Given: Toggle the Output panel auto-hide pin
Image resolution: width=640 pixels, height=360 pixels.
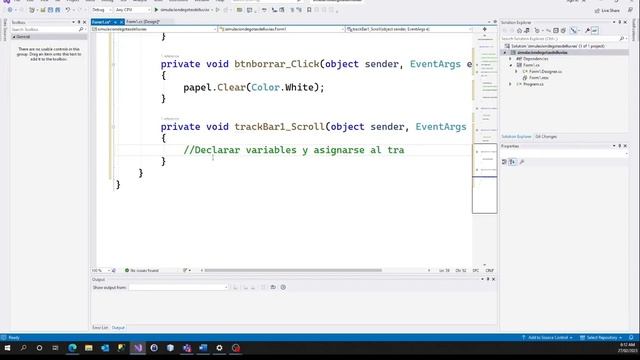Looking at the screenshot, I should [488, 279].
